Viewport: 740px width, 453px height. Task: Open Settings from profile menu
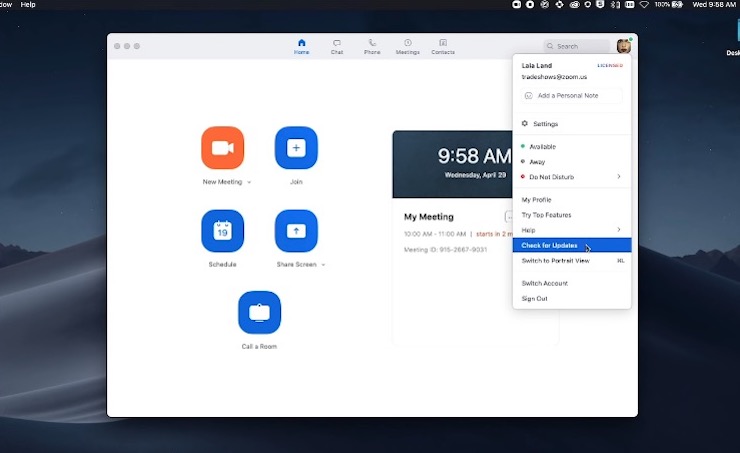point(545,124)
